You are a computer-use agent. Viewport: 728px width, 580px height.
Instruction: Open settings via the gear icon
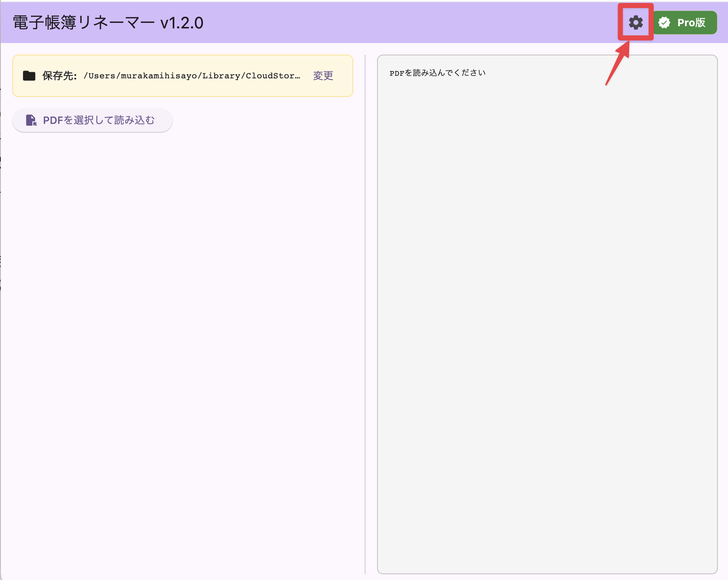pyautogui.click(x=636, y=23)
